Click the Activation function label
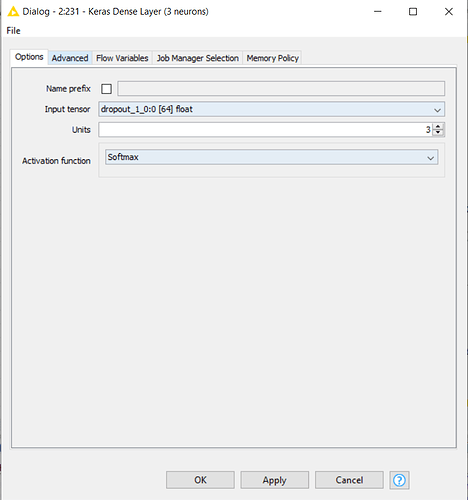The width and height of the screenshot is (468, 500). (56, 161)
